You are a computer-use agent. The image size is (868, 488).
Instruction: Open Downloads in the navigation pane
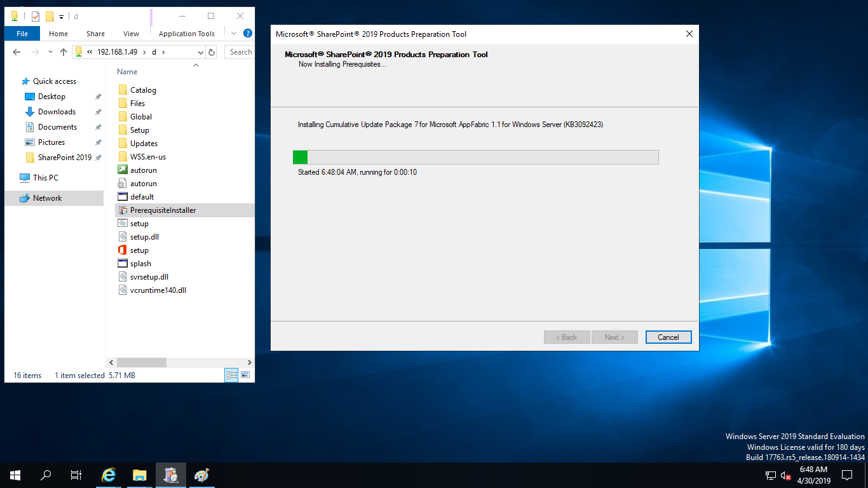57,112
